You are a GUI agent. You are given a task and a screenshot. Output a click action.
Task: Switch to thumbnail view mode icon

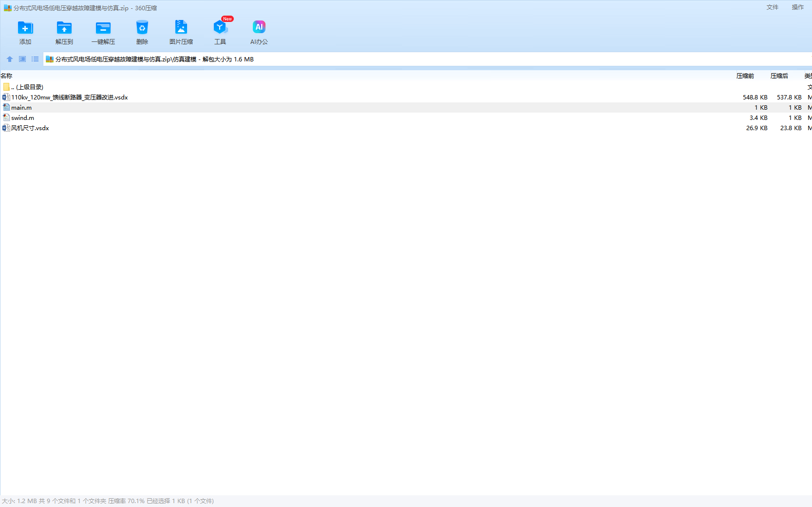click(22, 59)
